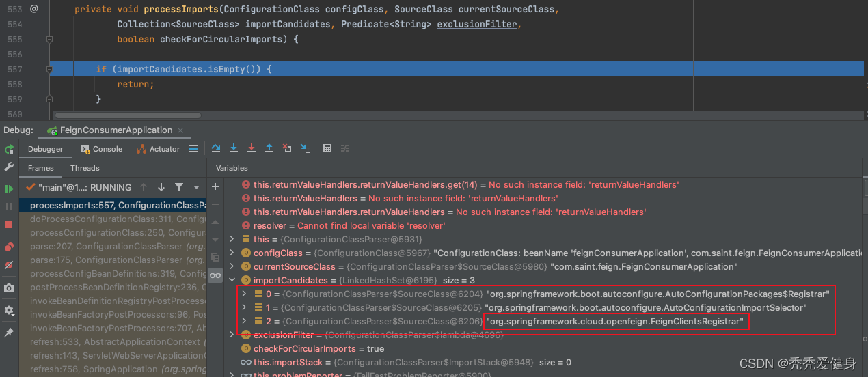Mute all breakpoints
The width and height of the screenshot is (868, 377).
pyautogui.click(x=9, y=265)
